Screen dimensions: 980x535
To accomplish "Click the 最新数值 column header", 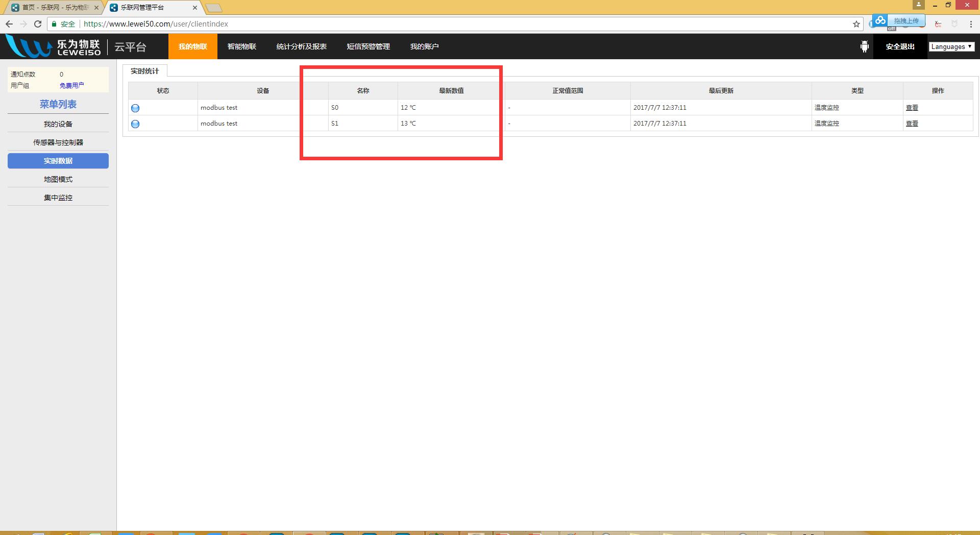I will point(451,90).
